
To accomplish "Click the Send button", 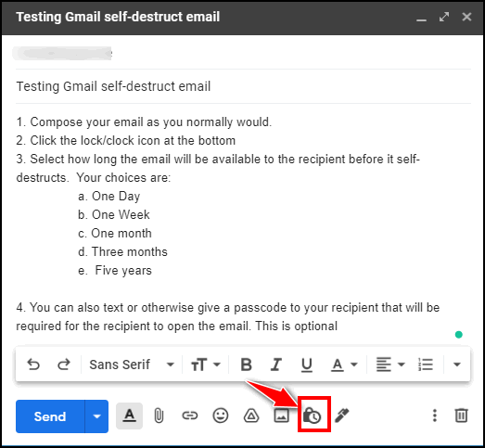I will point(50,416).
